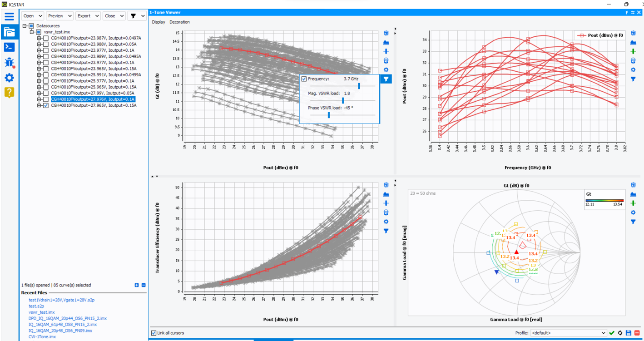Expand node Voutput=23.989V, Ioutput=0.0495A
This screenshot has width=644, height=341.
[40, 57]
